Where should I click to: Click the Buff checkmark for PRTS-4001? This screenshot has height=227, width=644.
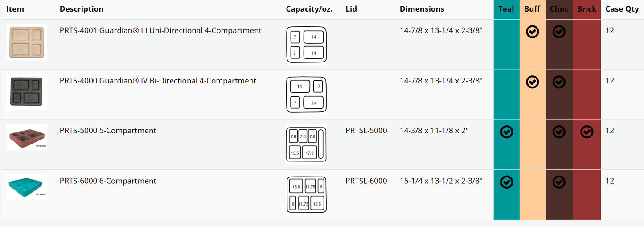pos(532,31)
